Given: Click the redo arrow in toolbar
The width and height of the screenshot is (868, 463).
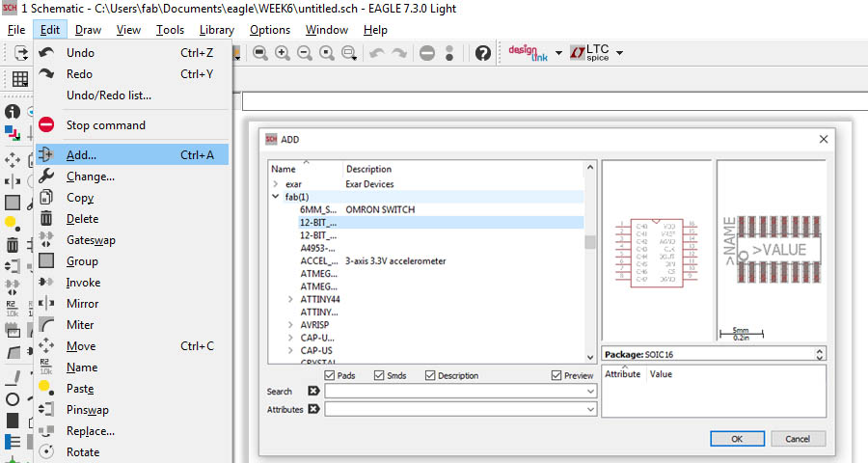Looking at the screenshot, I should click(399, 53).
